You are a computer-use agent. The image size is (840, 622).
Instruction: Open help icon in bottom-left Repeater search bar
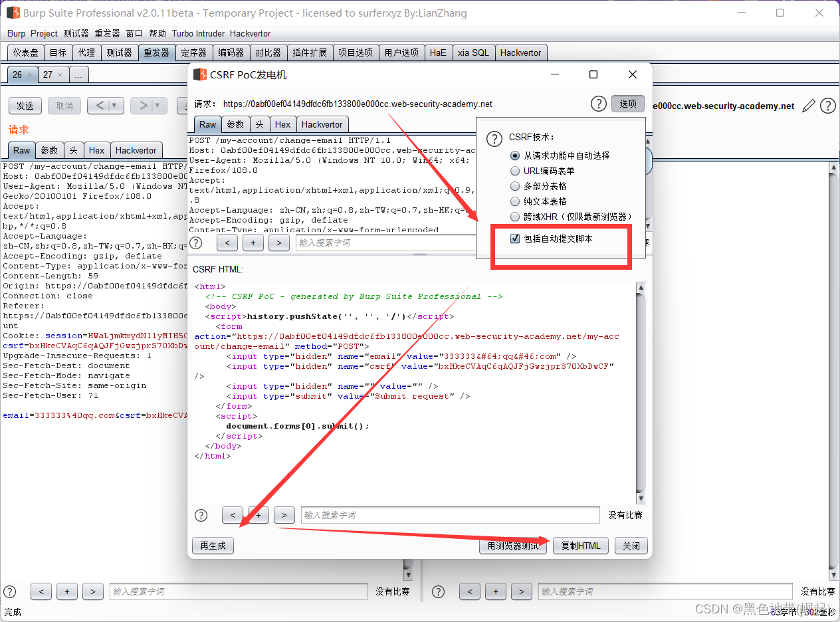(x=10, y=591)
